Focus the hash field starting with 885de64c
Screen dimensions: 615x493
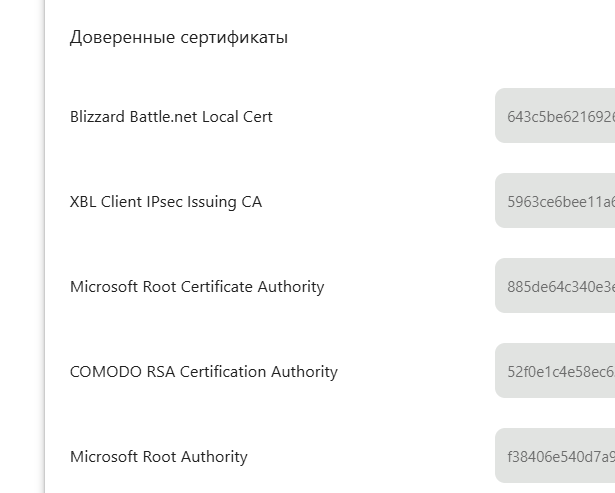(555, 286)
